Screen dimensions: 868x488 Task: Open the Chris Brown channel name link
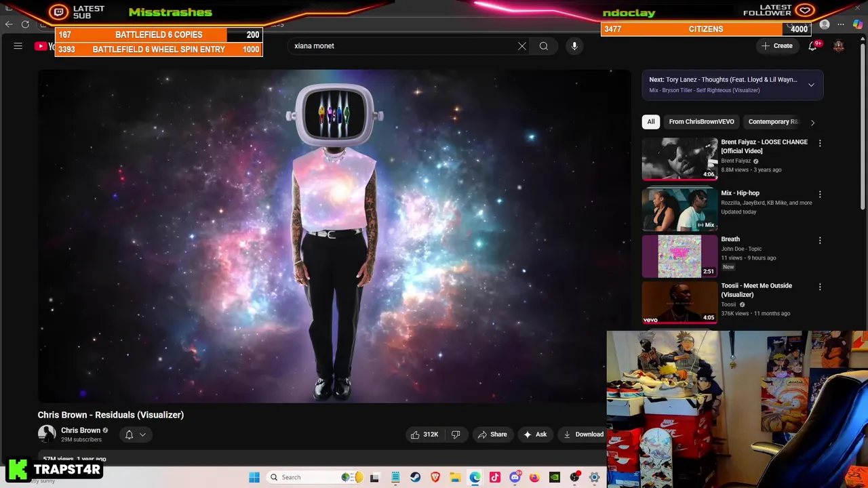[x=81, y=430]
